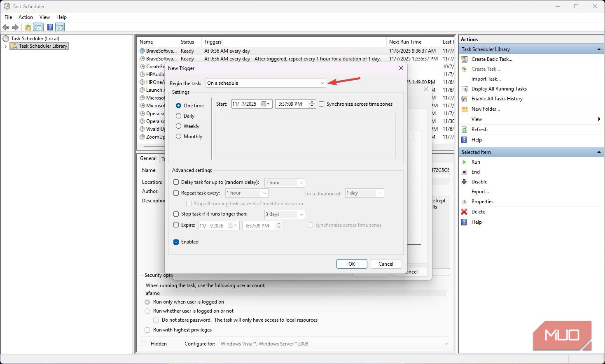Select the One time radio button
The width and height of the screenshot is (605, 364).
(178, 106)
